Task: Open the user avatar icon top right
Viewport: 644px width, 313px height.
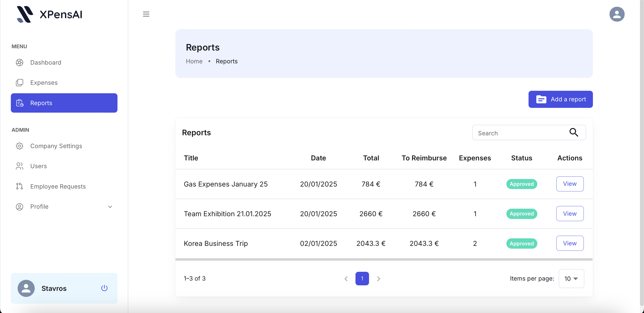Action: tap(617, 14)
